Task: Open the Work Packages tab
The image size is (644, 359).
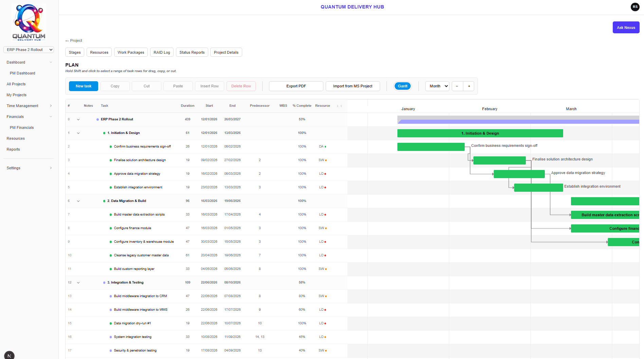Action: pyautogui.click(x=131, y=52)
